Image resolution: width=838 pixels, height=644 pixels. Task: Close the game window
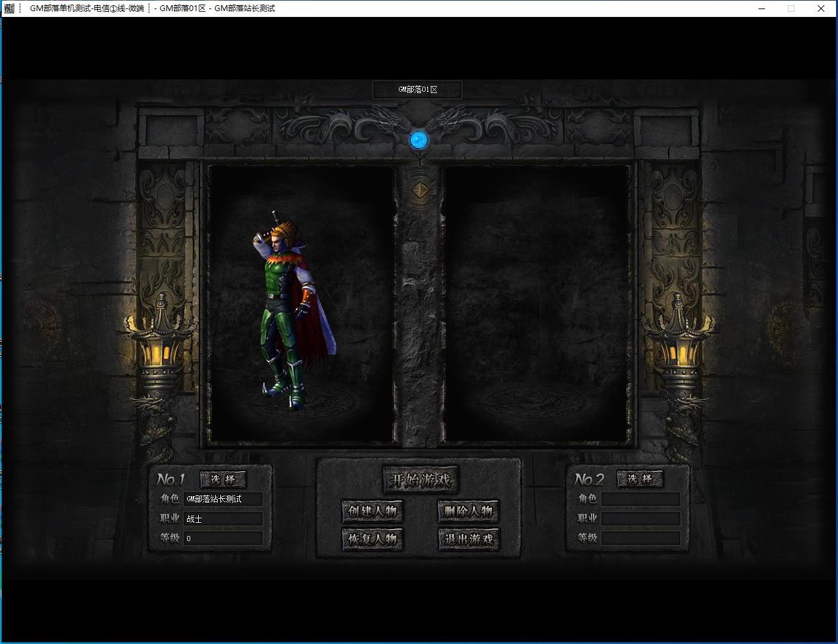click(x=821, y=8)
